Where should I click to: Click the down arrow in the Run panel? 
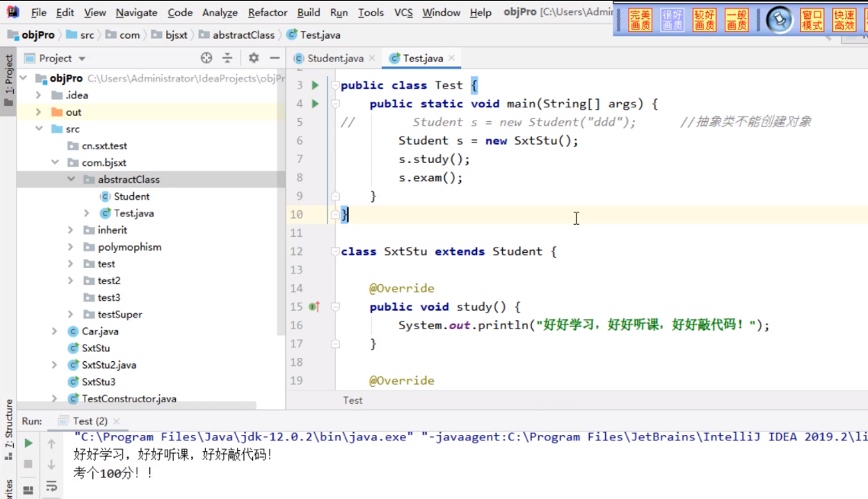point(52,465)
